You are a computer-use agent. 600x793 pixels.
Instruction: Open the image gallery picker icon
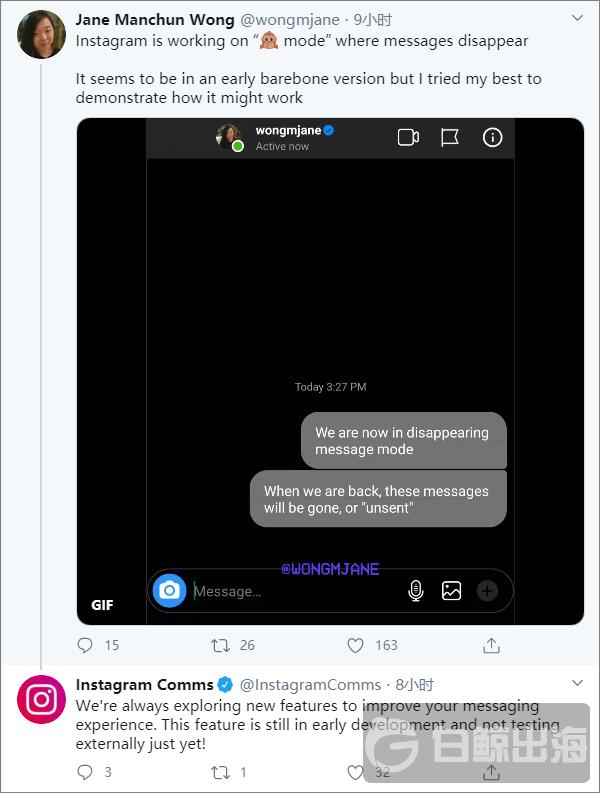(451, 591)
